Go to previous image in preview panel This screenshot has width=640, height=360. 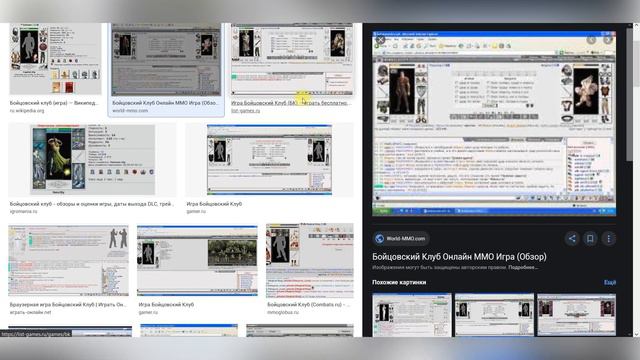[591, 40]
